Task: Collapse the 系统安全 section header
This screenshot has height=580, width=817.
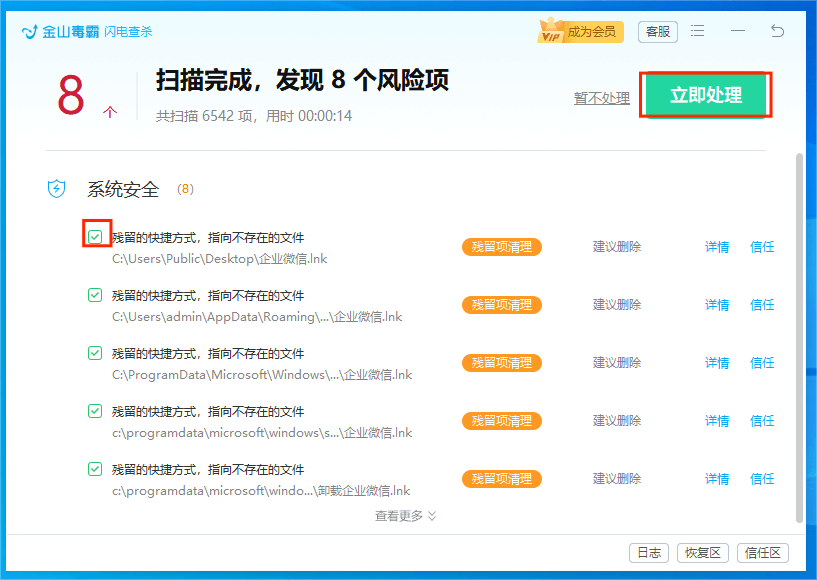Action: (x=123, y=189)
